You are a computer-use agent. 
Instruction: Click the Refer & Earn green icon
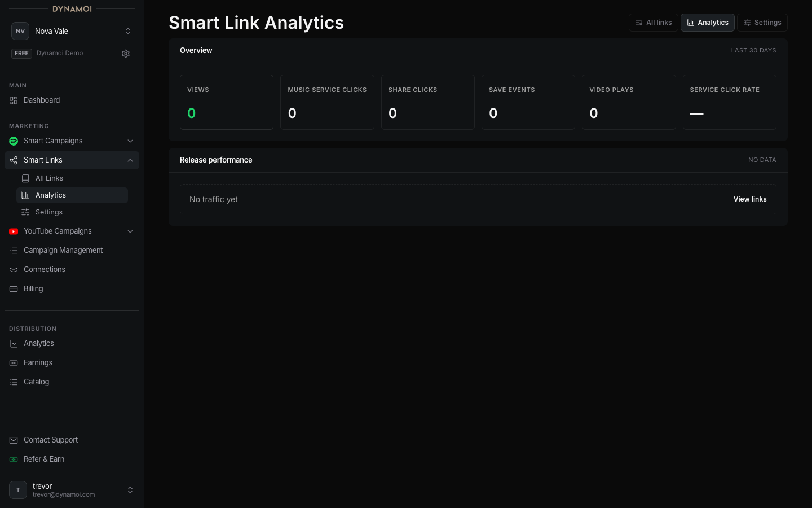point(14,459)
